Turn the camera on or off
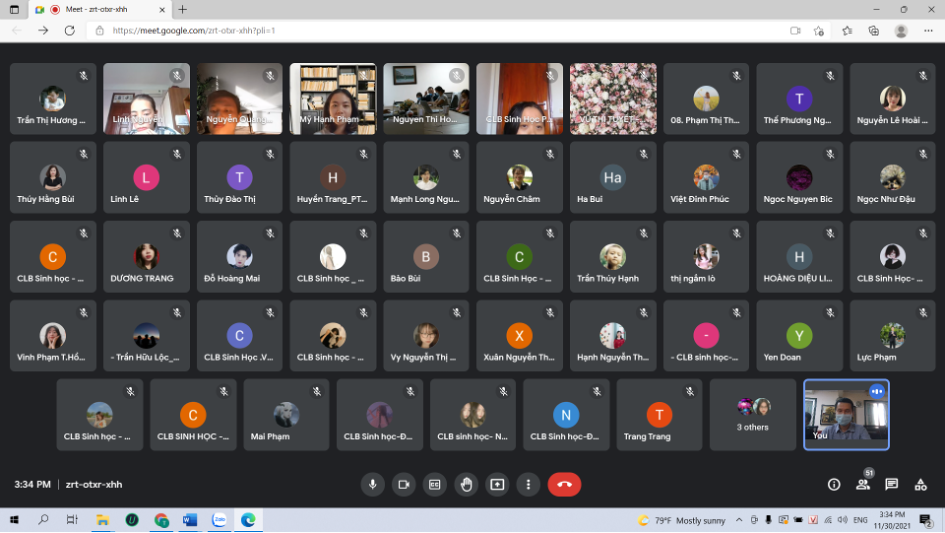The height and width of the screenshot is (533, 945). coord(404,484)
